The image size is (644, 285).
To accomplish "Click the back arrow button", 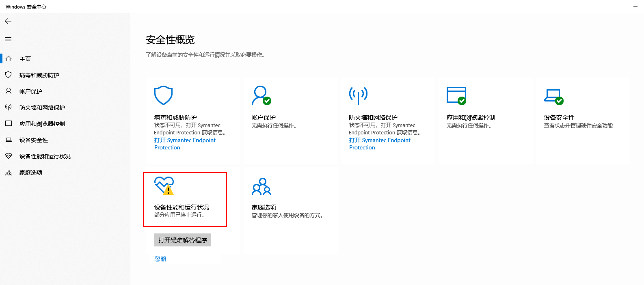I will [8, 21].
